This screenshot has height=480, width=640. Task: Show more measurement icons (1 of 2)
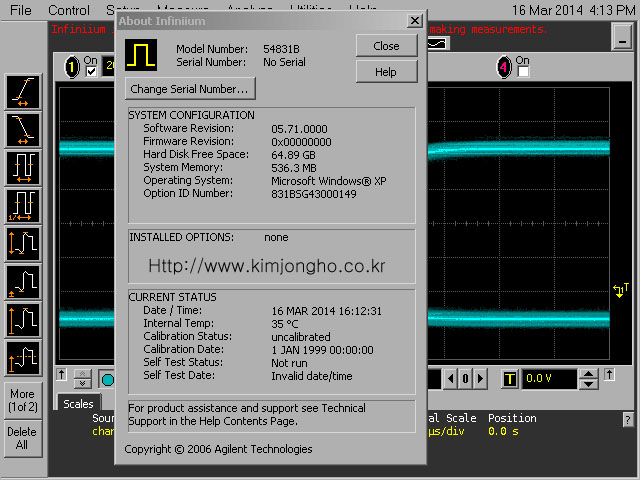[x=23, y=400]
